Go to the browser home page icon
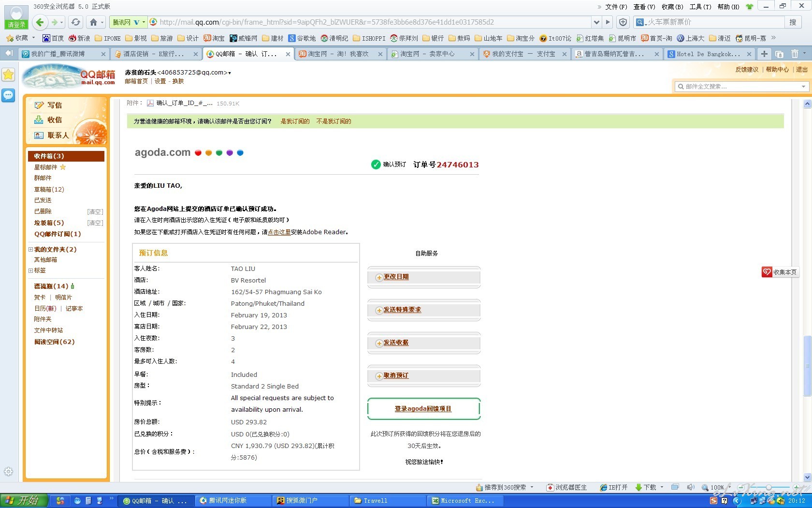This screenshot has width=812, height=508. click(x=93, y=22)
